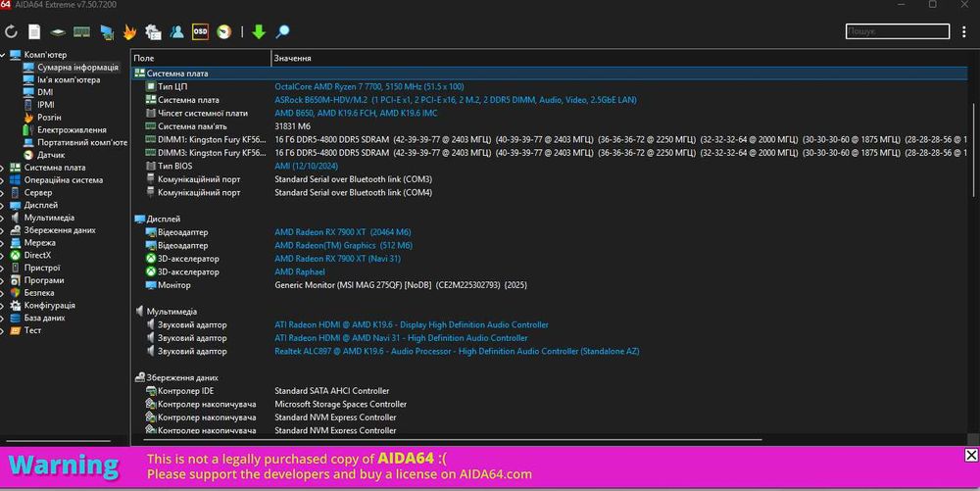This screenshot has height=491, width=980.
Task: Launch the system stability flame icon
Action: coord(129,31)
